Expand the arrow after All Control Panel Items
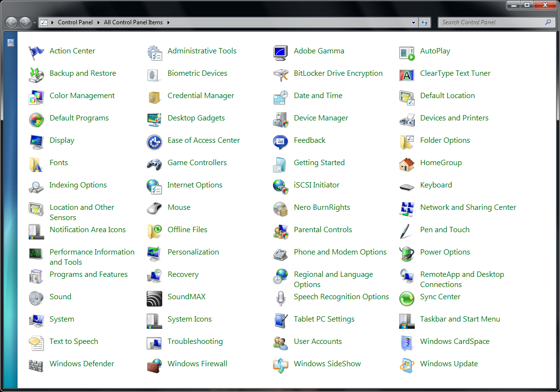This screenshot has height=392, width=560. click(168, 22)
